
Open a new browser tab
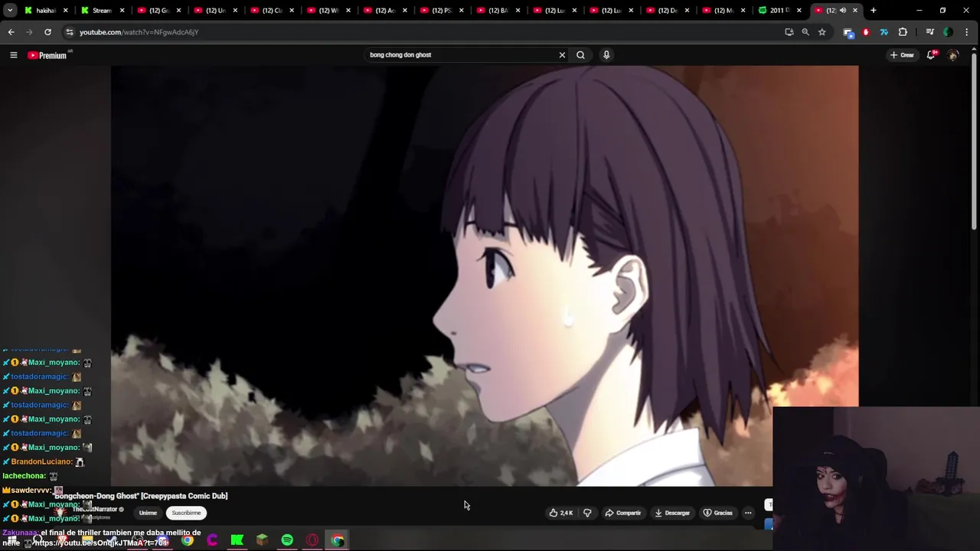pos(873,11)
